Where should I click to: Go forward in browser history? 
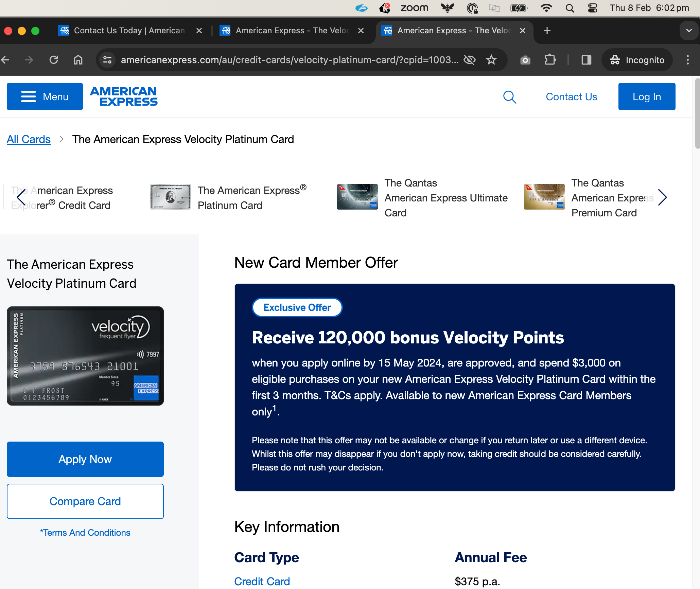tap(29, 60)
